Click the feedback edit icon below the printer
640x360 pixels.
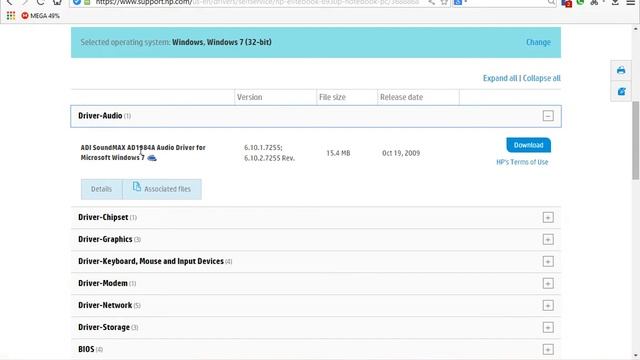[x=621, y=91]
